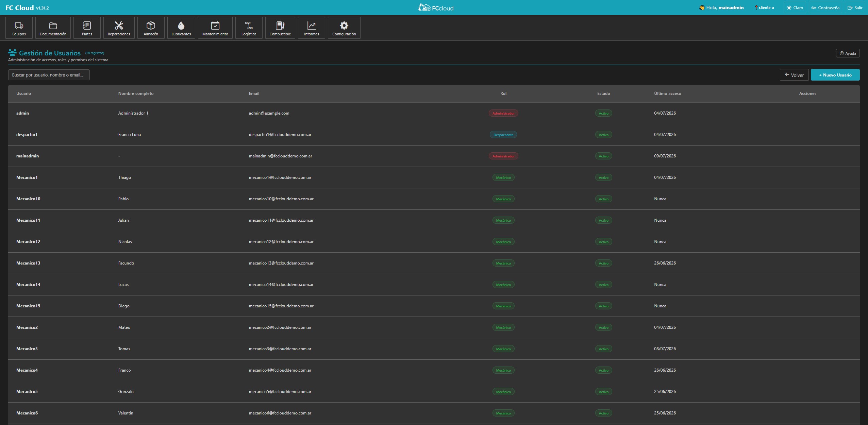
Task: Switch to Claro light theme
Action: [795, 7]
